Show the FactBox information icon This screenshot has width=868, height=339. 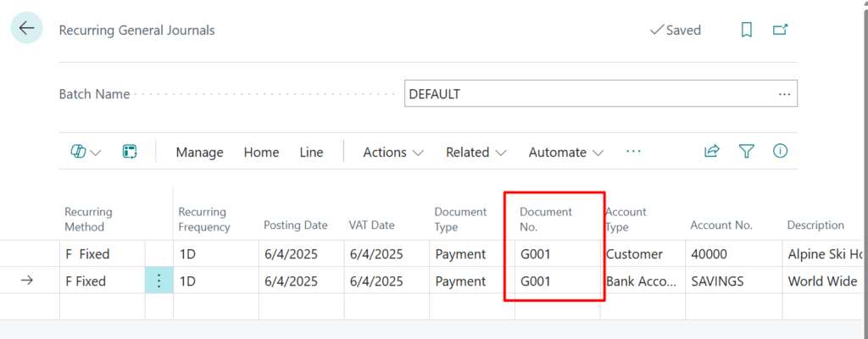pyautogui.click(x=780, y=152)
